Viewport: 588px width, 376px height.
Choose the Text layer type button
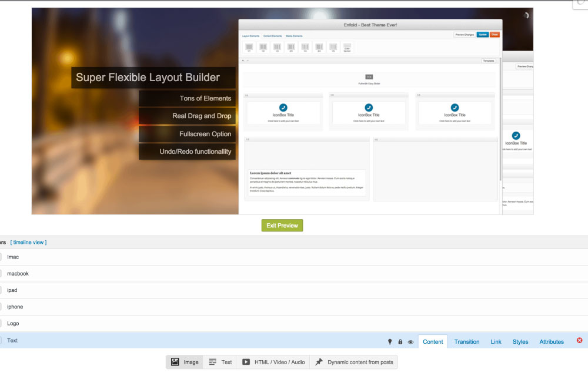tap(220, 362)
